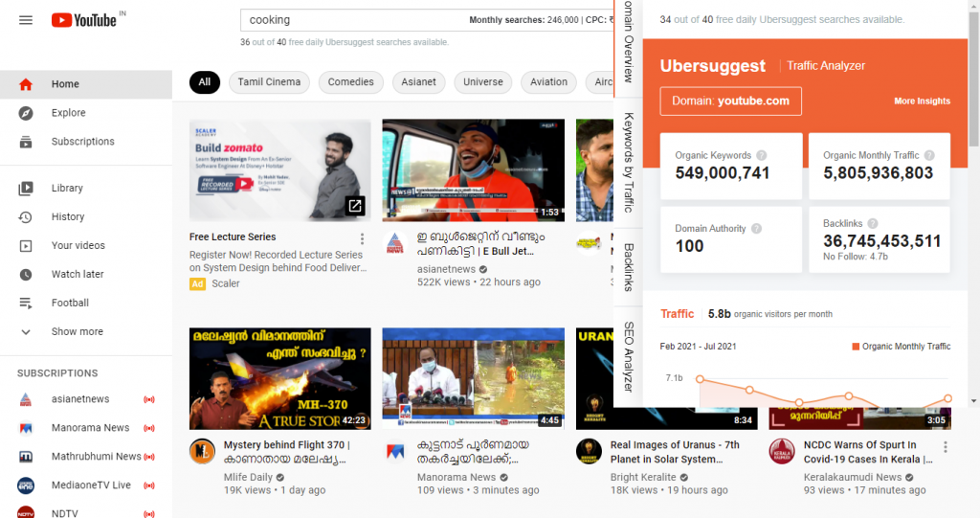Play the E Bull Jet video thumbnail

(x=473, y=170)
